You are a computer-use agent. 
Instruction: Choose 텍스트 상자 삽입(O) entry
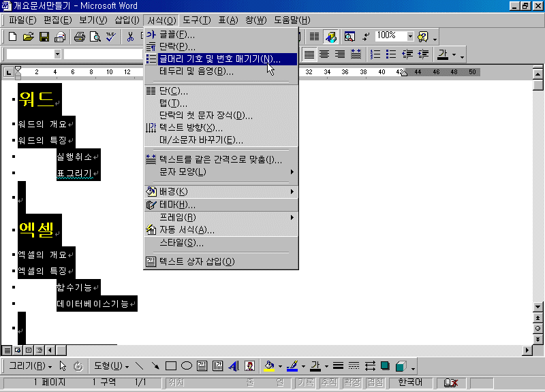tap(221, 261)
